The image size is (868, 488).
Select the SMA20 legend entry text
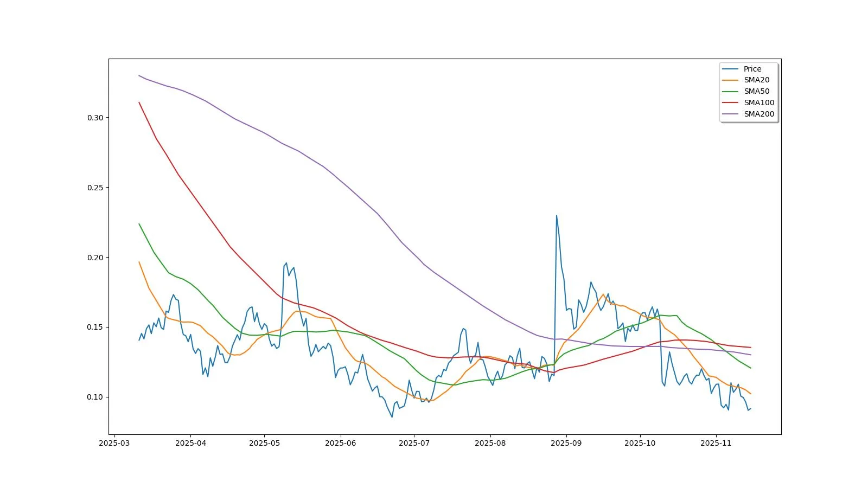coord(756,80)
